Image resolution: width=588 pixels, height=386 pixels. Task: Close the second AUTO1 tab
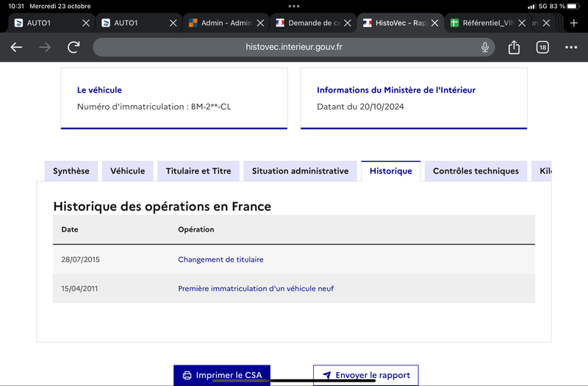coord(173,23)
